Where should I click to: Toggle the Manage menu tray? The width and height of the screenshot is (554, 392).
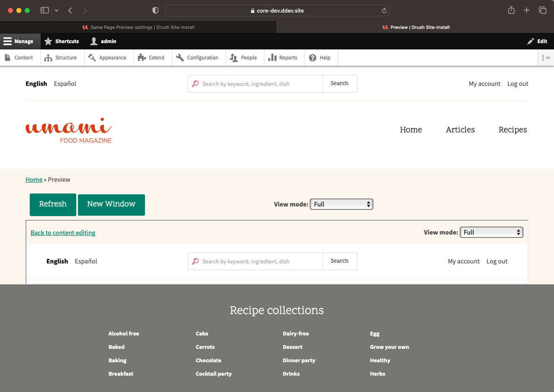coord(18,41)
